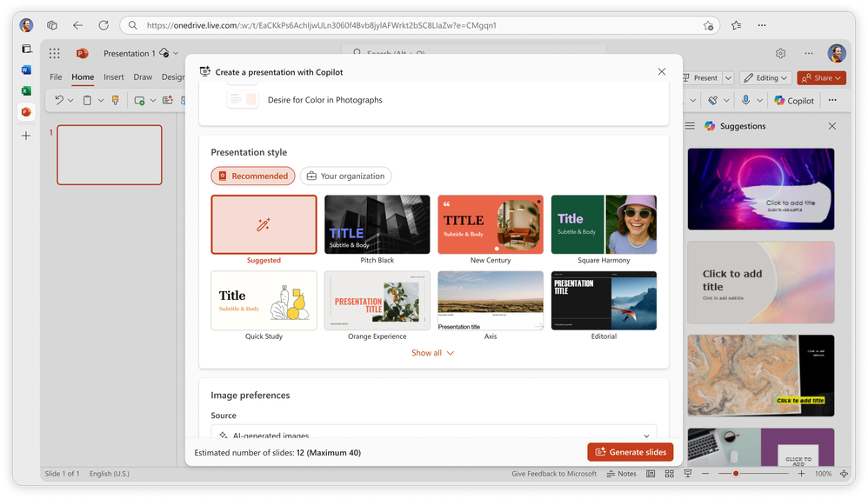The height and width of the screenshot is (499, 868).
Task: Click the Generate slides button
Action: (631, 452)
